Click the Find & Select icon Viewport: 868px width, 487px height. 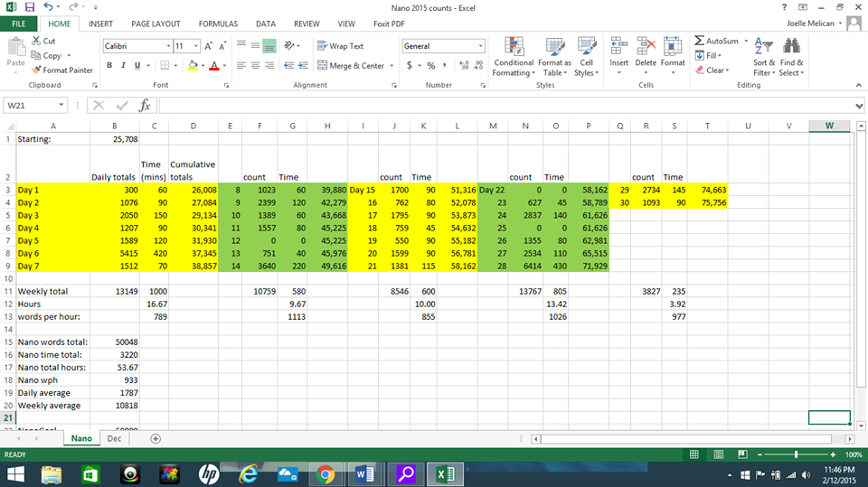(x=790, y=56)
